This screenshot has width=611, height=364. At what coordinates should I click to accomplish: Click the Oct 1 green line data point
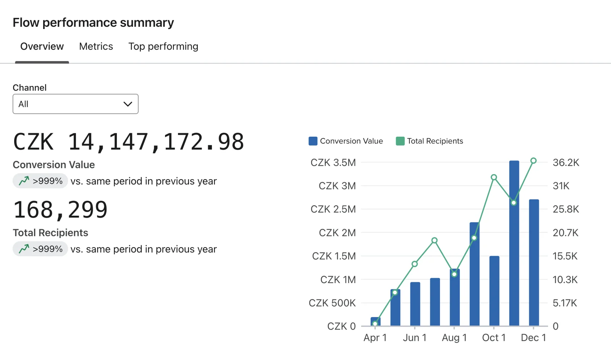click(x=494, y=177)
